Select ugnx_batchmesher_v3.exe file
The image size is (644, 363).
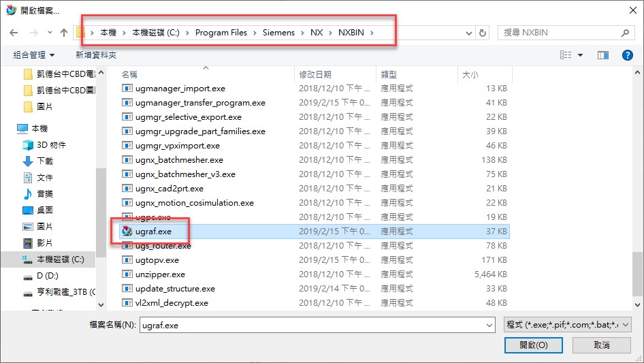(185, 174)
